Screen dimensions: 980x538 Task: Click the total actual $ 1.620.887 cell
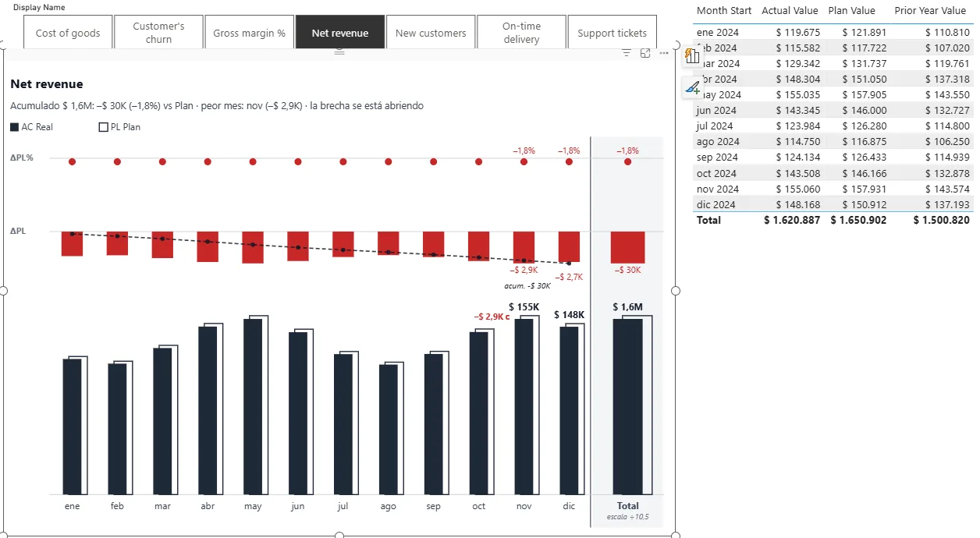coord(792,220)
